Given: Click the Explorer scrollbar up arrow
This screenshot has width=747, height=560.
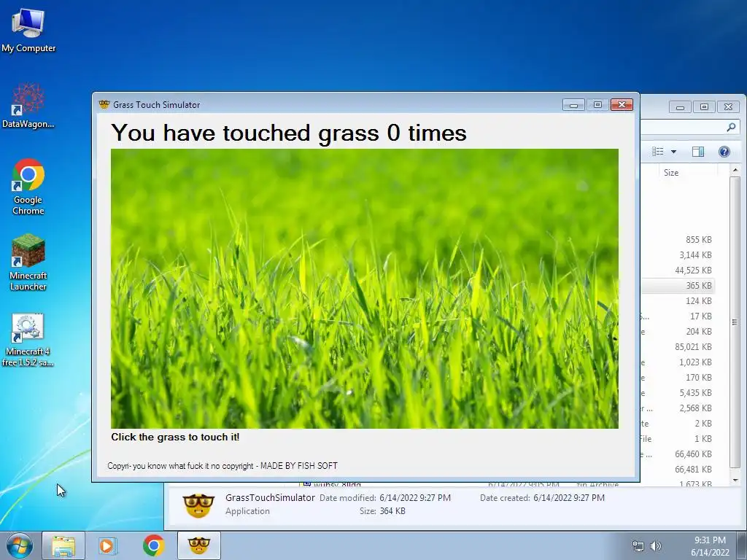Looking at the screenshot, I should point(735,170).
